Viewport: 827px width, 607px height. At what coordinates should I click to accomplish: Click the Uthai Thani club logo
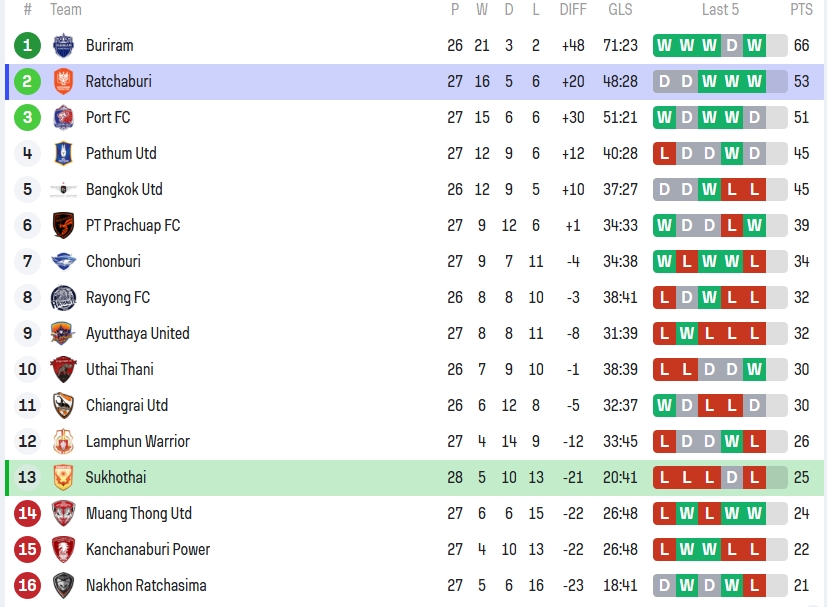tap(63, 369)
